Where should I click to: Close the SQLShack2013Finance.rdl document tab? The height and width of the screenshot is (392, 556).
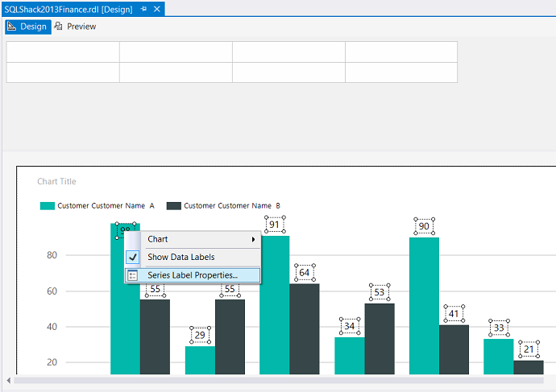[157, 9]
